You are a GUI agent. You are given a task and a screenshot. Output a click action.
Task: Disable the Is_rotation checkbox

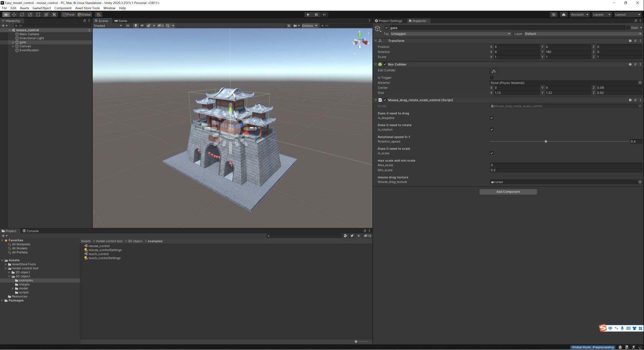coord(492,129)
